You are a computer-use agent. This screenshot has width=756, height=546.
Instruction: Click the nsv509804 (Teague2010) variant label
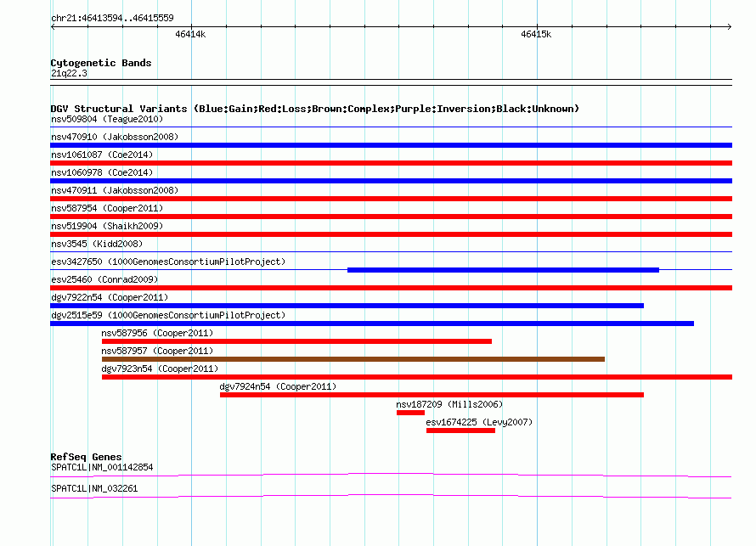point(107,119)
